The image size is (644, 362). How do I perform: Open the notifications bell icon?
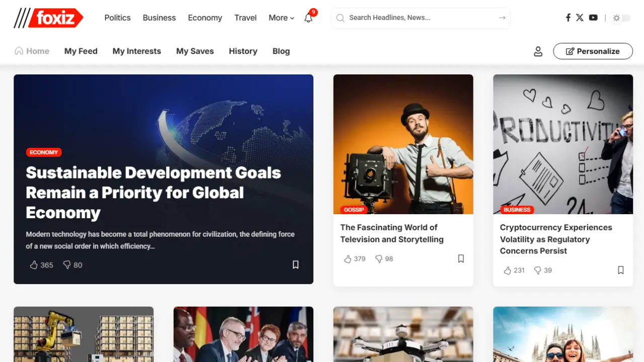click(308, 18)
